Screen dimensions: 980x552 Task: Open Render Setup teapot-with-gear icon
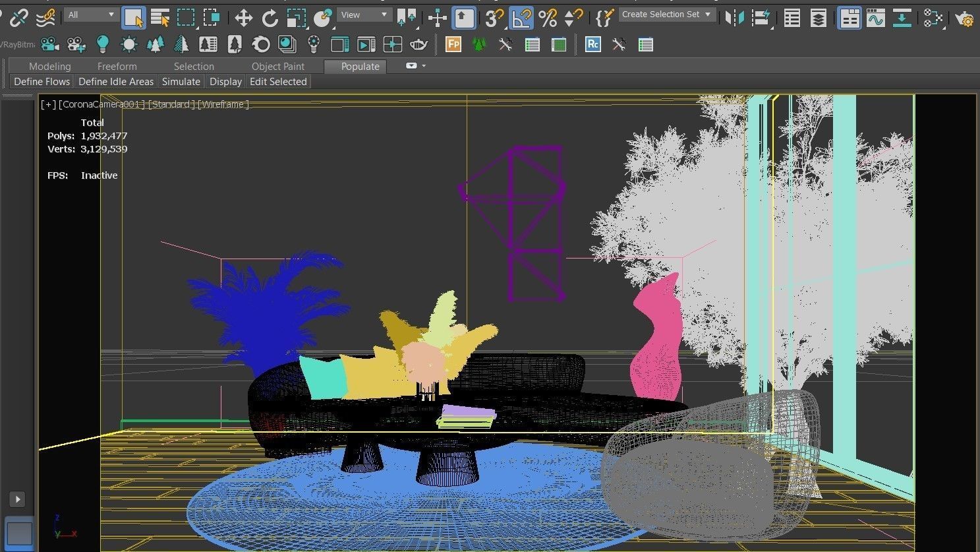964,18
